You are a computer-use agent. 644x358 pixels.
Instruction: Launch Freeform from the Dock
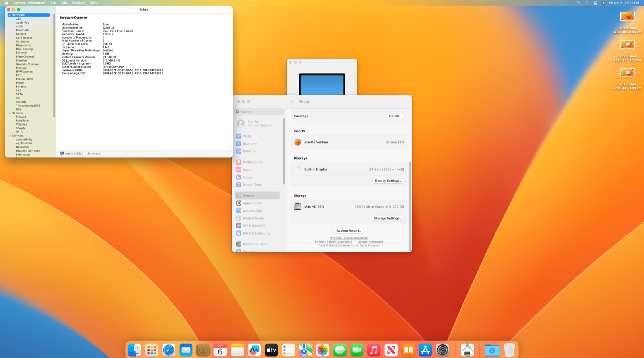(254, 350)
